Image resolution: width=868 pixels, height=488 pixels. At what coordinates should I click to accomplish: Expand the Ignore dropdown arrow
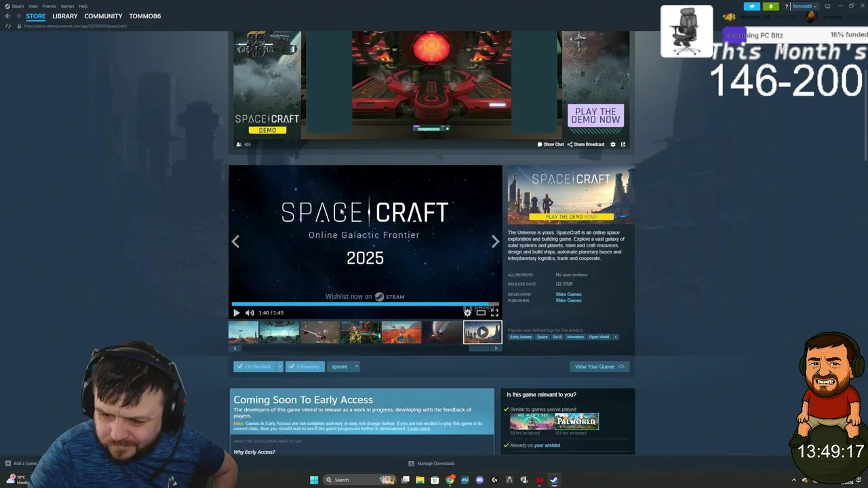pos(356,367)
